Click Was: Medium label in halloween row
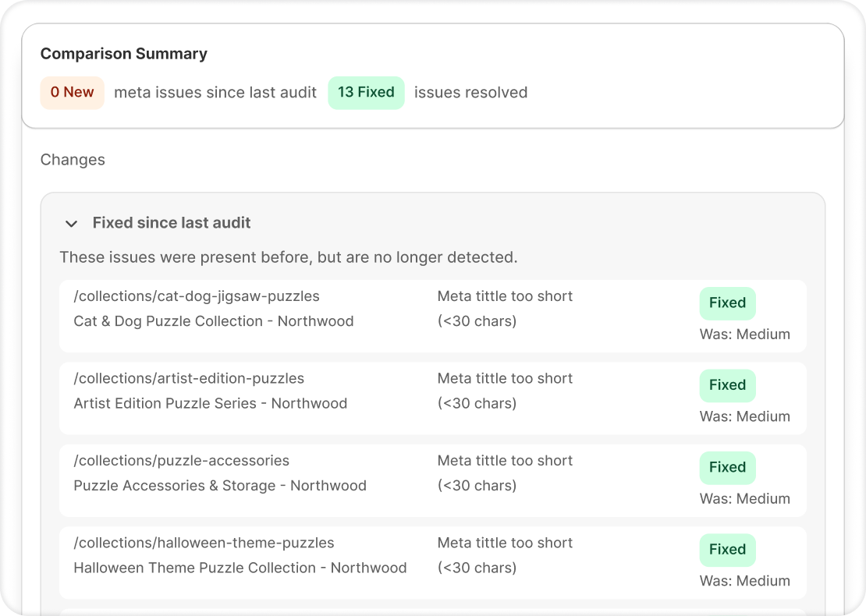This screenshot has width=866, height=616. click(x=744, y=581)
